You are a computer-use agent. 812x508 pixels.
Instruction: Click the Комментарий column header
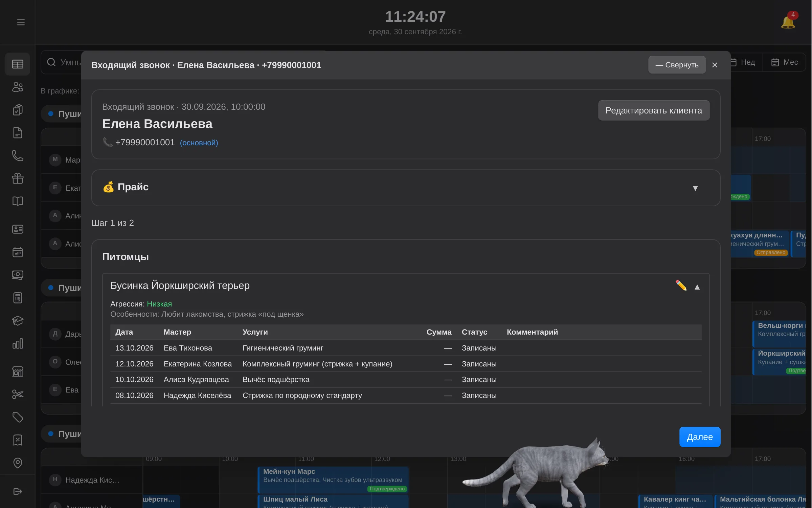pyautogui.click(x=532, y=332)
